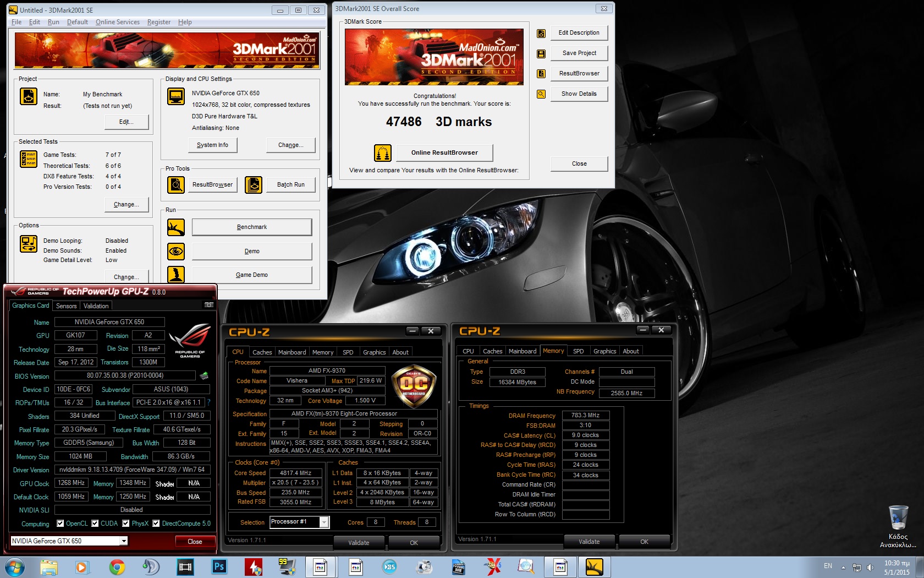Image resolution: width=924 pixels, height=578 pixels.
Task: Click the Display and CPU Settings monitor icon
Action: (176, 96)
